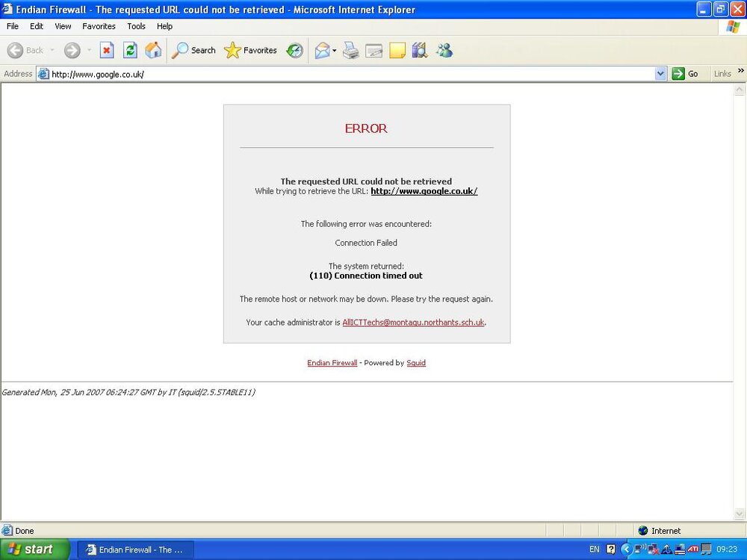The width and height of the screenshot is (747, 560).
Task: Launch the Messenger people icon
Action: (x=444, y=50)
